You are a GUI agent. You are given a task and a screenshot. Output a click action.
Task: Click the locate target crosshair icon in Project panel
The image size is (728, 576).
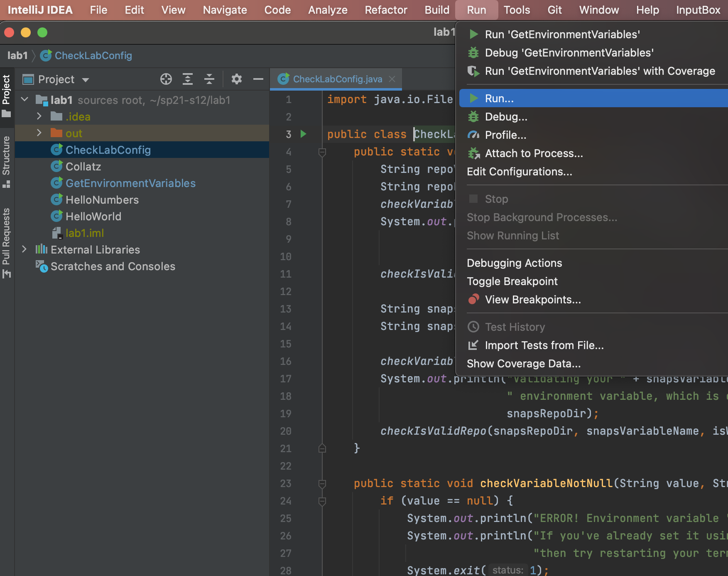166,79
